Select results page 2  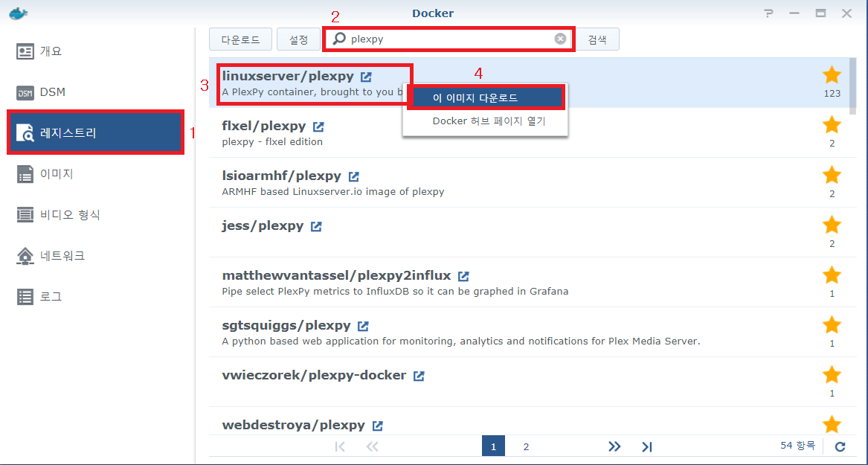tap(526, 446)
